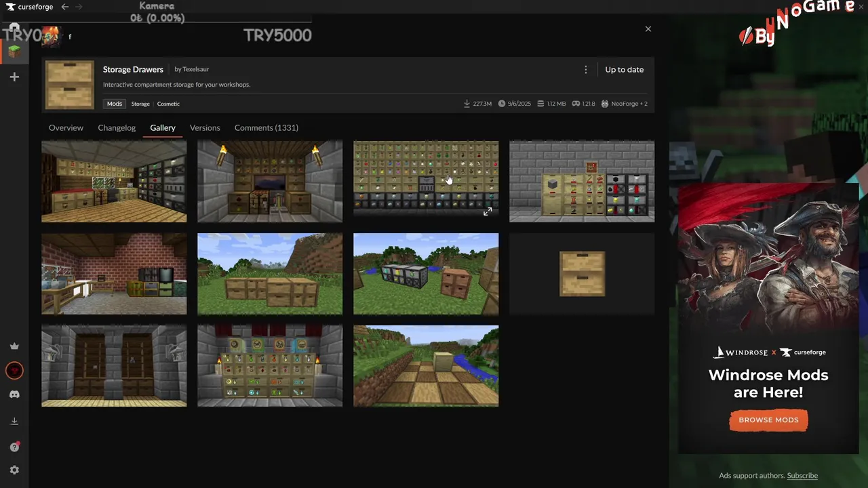
Task: Click the Windrose pirates ad image
Action: point(768,261)
